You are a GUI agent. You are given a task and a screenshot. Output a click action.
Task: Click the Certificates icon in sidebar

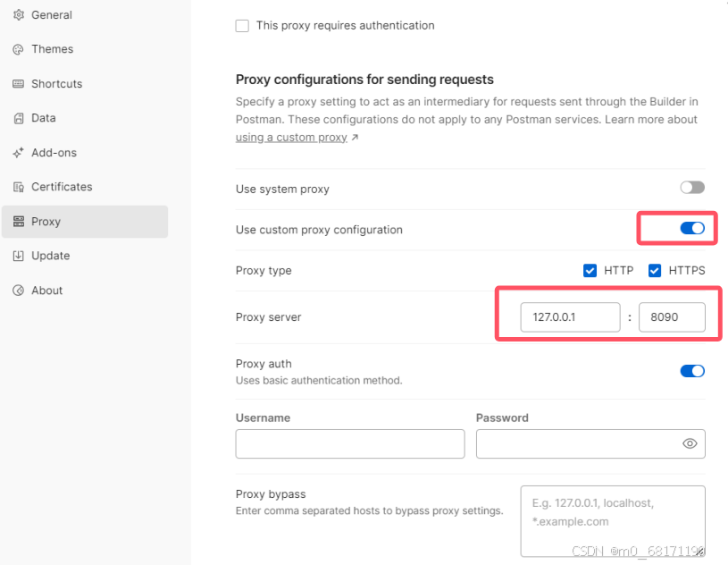pyautogui.click(x=19, y=187)
